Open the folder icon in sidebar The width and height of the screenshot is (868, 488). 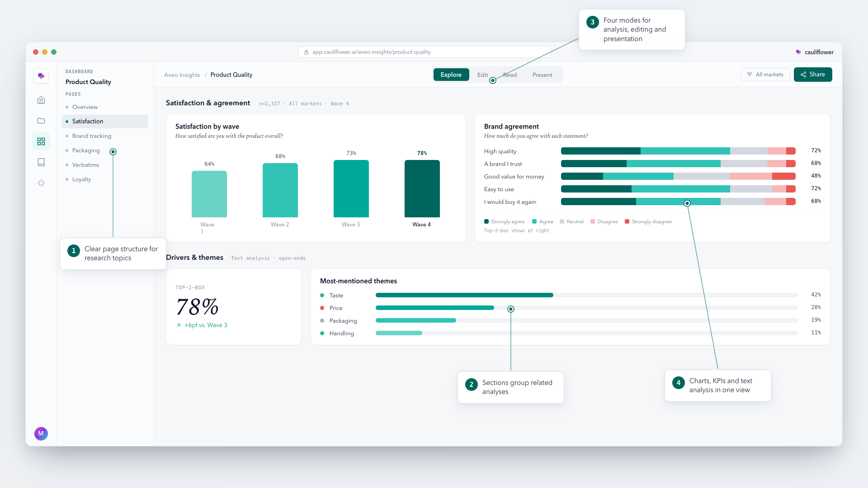click(x=41, y=121)
